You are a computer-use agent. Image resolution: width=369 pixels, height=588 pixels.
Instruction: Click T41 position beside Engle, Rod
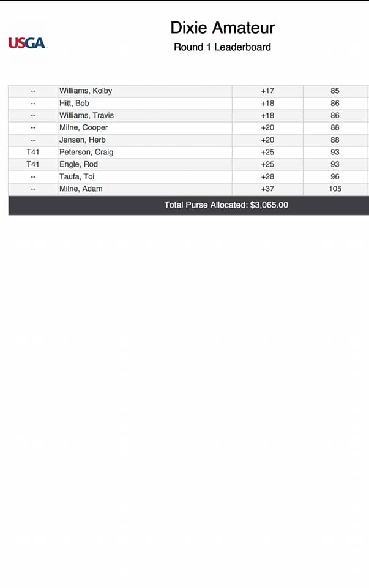tap(33, 164)
